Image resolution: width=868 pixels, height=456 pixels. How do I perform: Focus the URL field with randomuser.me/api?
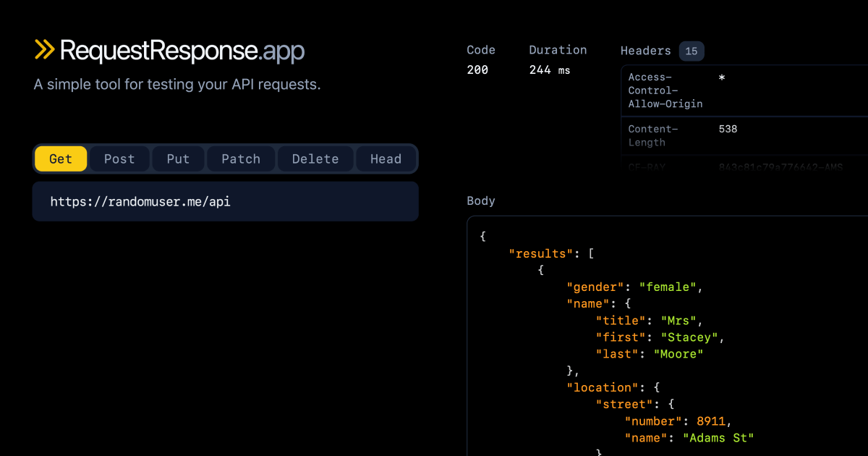(226, 202)
